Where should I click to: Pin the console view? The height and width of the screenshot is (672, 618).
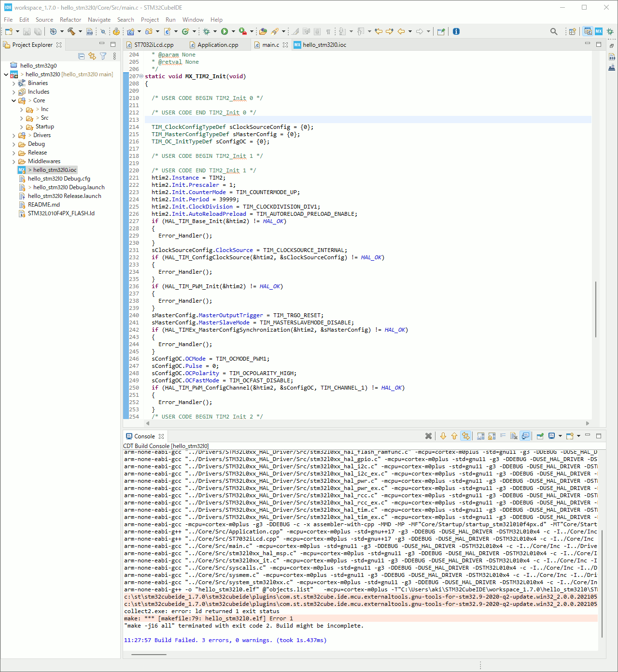(x=540, y=436)
